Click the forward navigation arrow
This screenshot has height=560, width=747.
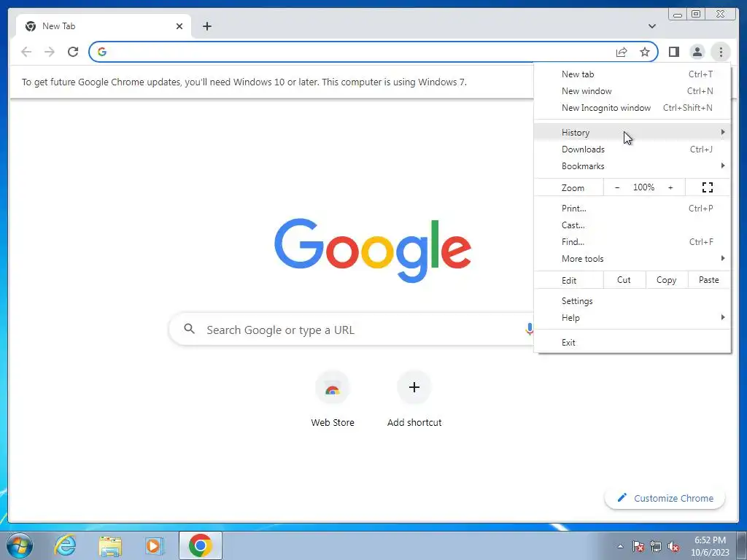tap(50, 52)
